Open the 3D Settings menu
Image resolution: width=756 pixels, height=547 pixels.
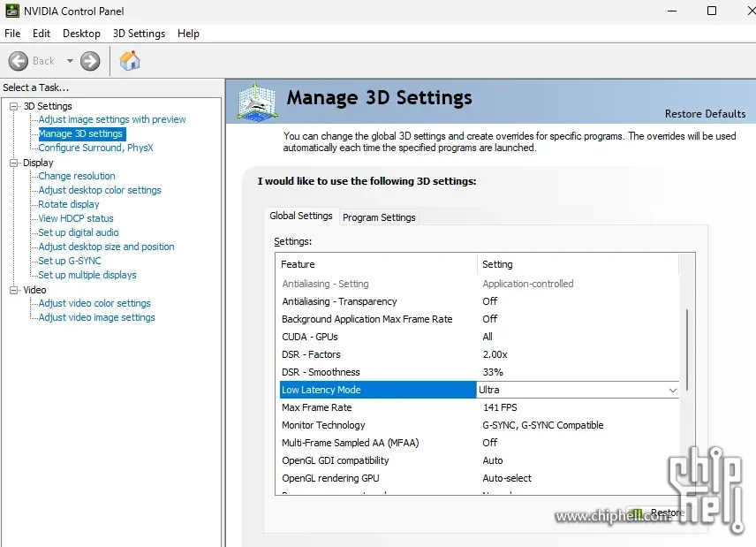(139, 34)
